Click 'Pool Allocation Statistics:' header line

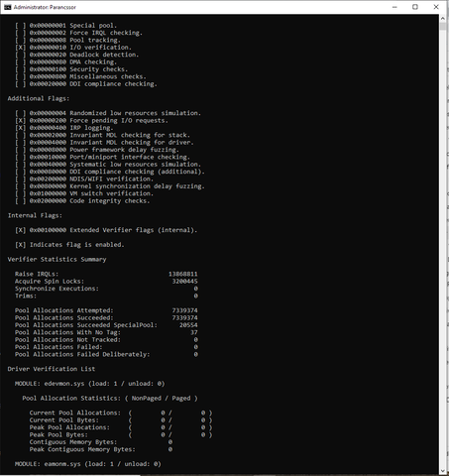pos(110,398)
